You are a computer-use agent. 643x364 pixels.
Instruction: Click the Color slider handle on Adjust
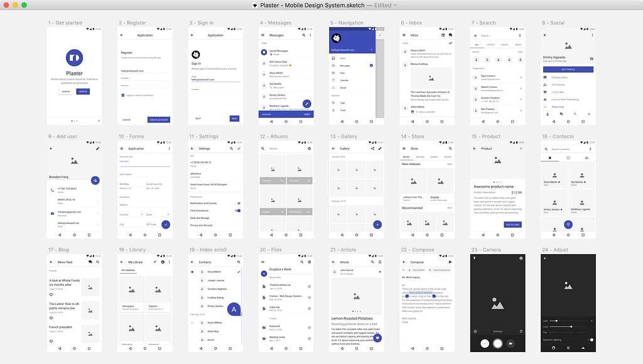(x=571, y=327)
